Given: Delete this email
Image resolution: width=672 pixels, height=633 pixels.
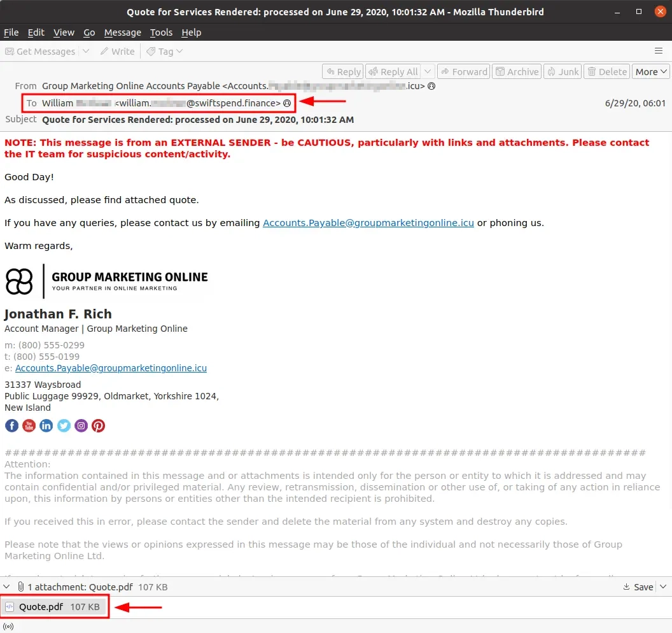Looking at the screenshot, I should [607, 71].
